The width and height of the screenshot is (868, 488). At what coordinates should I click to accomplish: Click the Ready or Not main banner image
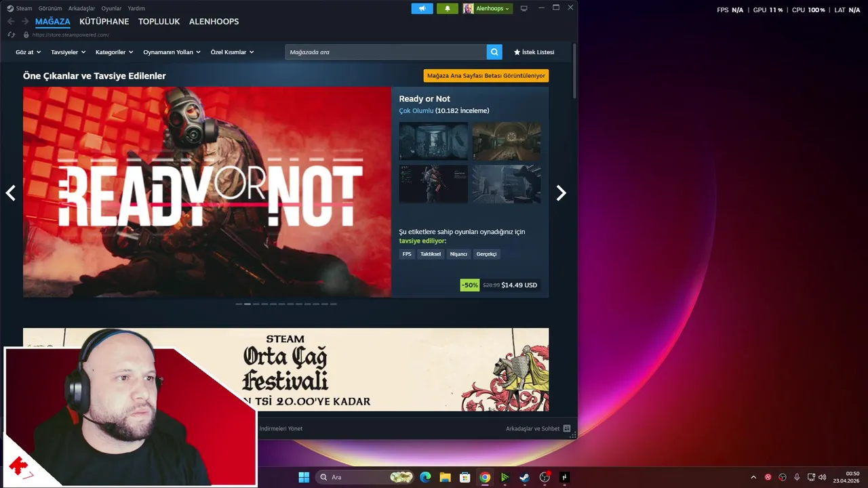(x=207, y=192)
